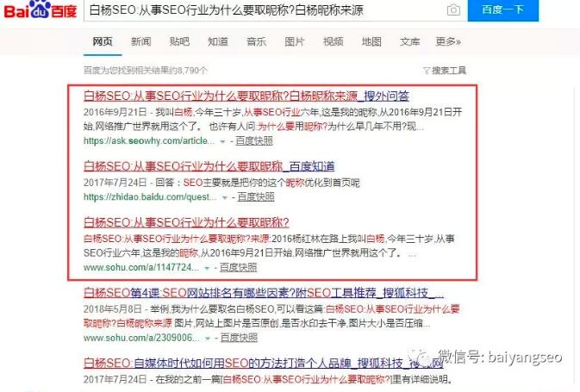
Task: Expand dropdown arrow next to ask.seowhy.com URL
Action: 222,141
